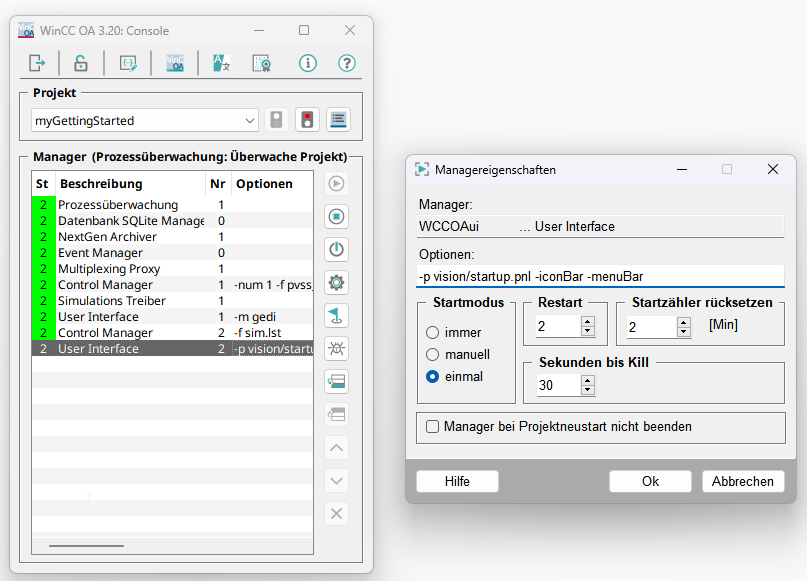Select the 'einmal' start mode
Image resolution: width=807 pixels, height=581 pixels.
coord(432,377)
